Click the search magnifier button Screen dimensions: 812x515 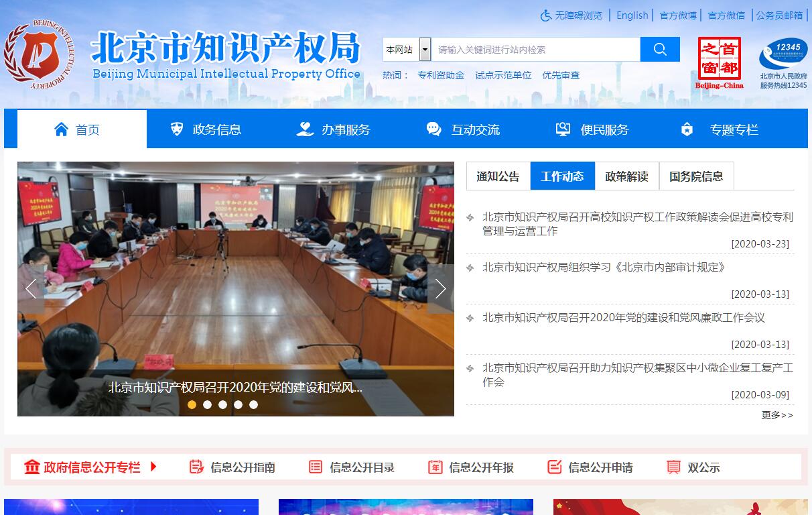tap(659, 49)
